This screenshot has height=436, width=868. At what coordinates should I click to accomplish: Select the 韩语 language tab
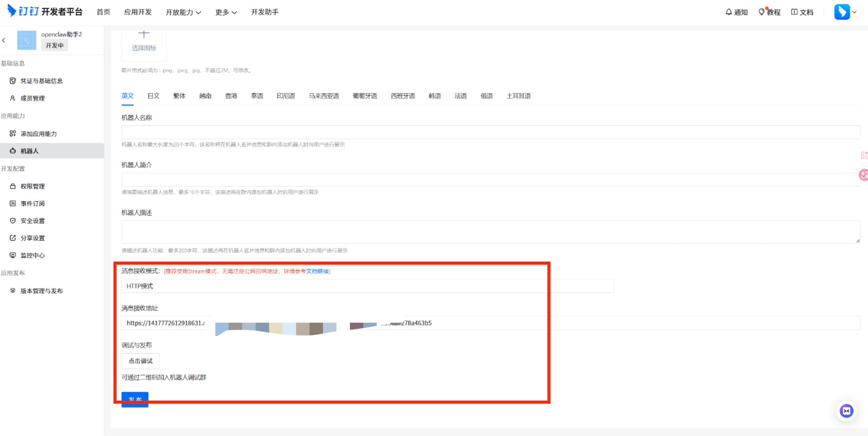click(x=434, y=96)
